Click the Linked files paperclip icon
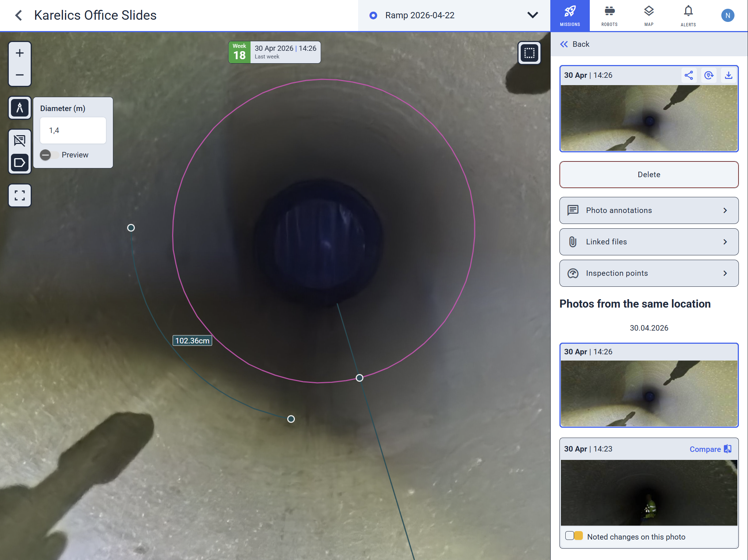The width and height of the screenshot is (748, 560). tap(573, 241)
